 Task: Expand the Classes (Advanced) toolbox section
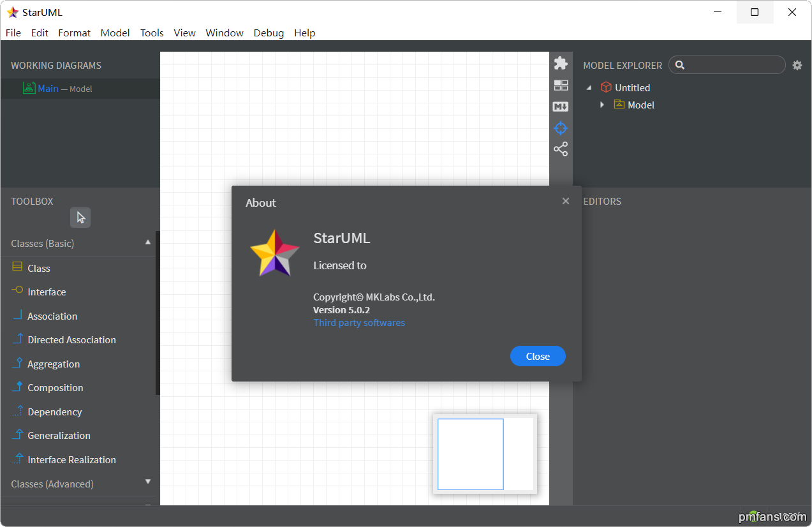tap(148, 482)
